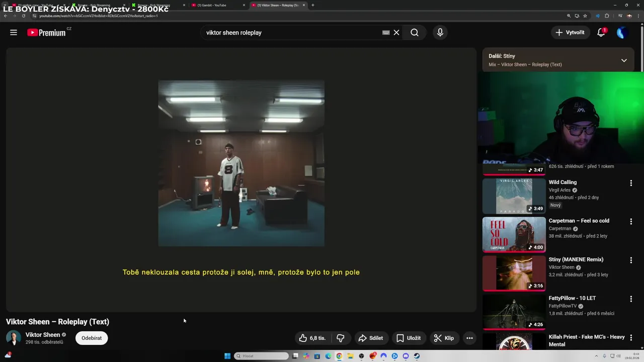Open Microsoft Edge from taskbar
The height and width of the screenshot is (362, 644).
[x=328, y=356]
